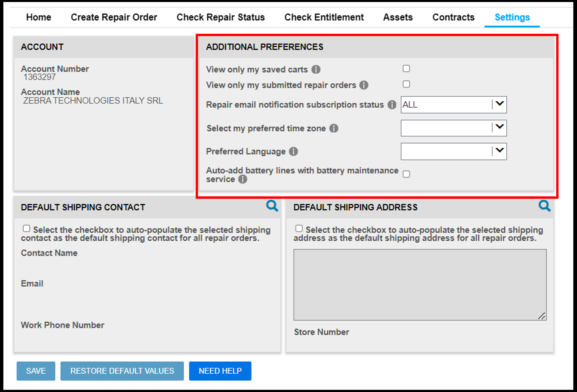Viewport: 577px width, 392px height.
Task: Click info icon beside Repair email notification subscription status
Action: point(392,105)
